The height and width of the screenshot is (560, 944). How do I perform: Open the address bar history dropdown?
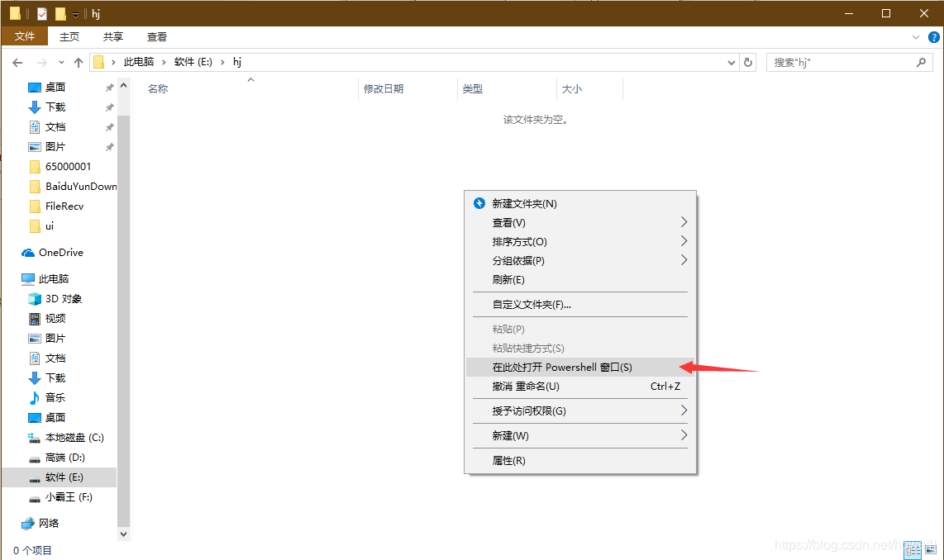(x=730, y=62)
